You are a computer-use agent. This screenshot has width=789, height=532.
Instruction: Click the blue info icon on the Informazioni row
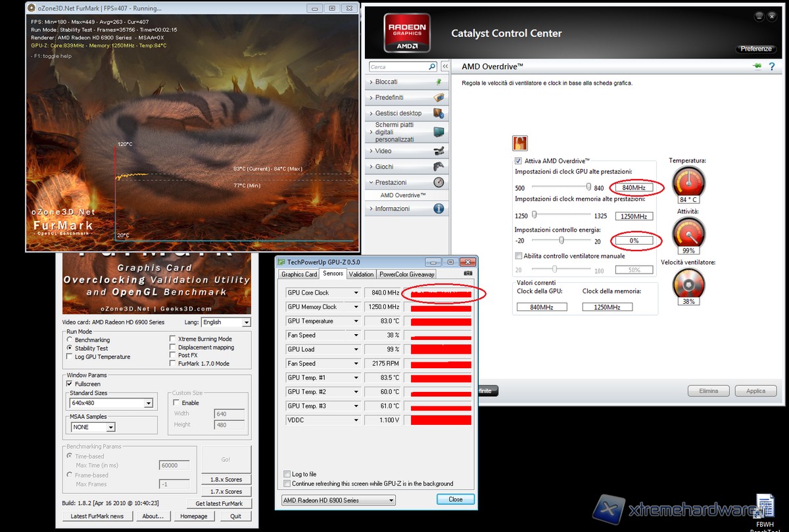(439, 208)
